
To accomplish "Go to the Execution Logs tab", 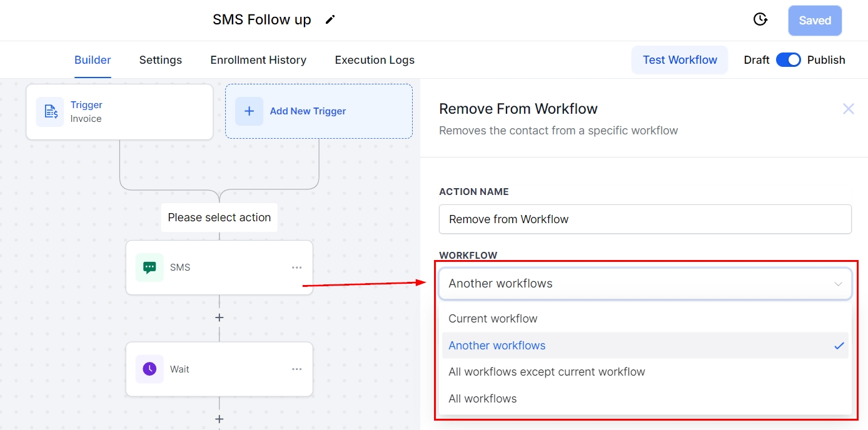I will [x=375, y=60].
